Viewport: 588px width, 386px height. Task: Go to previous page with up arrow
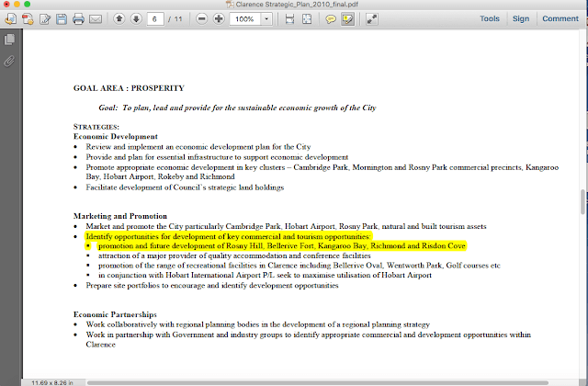(x=119, y=18)
